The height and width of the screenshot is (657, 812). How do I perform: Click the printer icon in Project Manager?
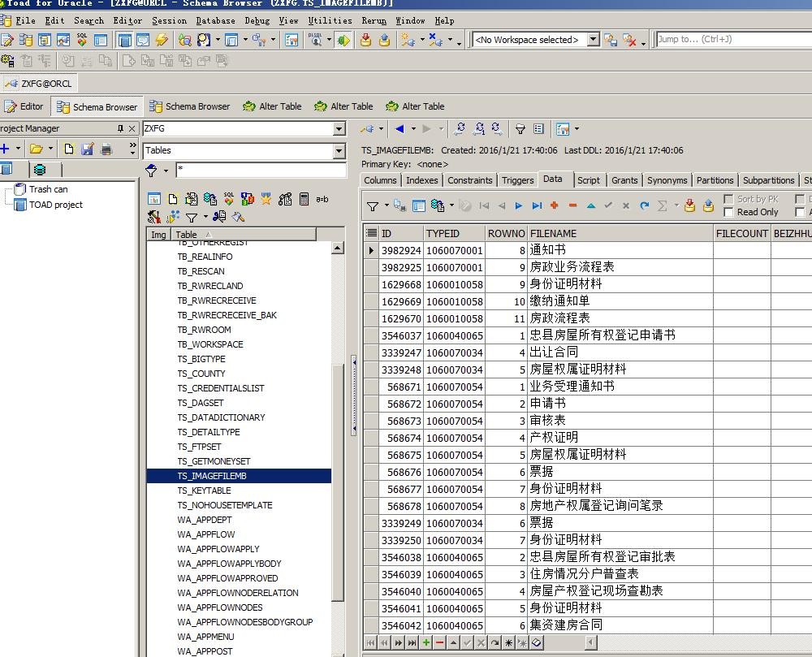(x=106, y=149)
